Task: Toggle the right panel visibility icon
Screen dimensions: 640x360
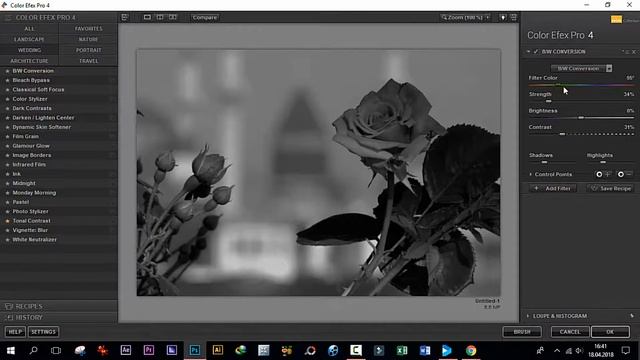Action: point(513,17)
